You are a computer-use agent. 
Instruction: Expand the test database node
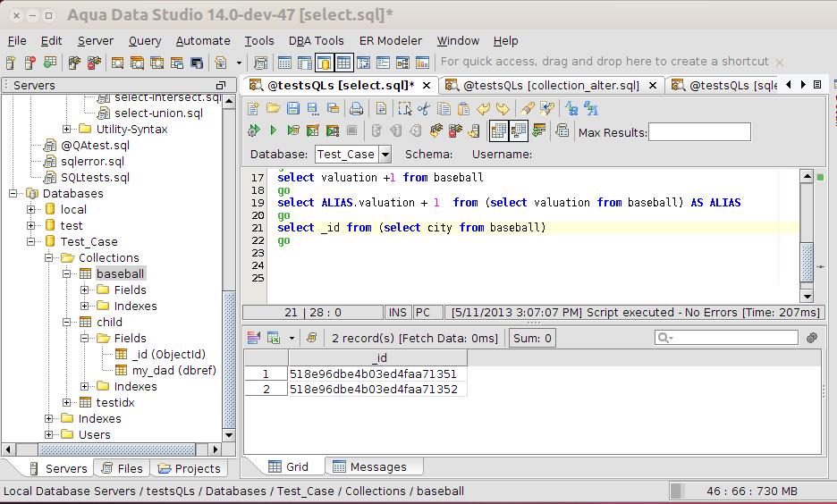click(31, 225)
